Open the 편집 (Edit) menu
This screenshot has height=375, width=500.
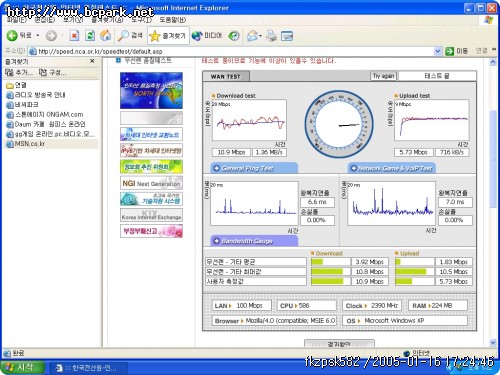(45, 20)
